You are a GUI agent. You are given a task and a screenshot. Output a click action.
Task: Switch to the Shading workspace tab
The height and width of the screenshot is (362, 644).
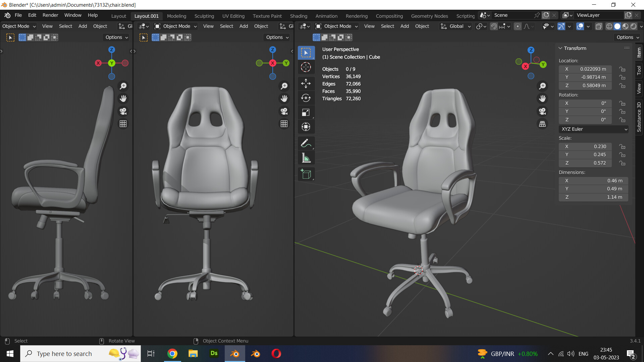(x=299, y=16)
